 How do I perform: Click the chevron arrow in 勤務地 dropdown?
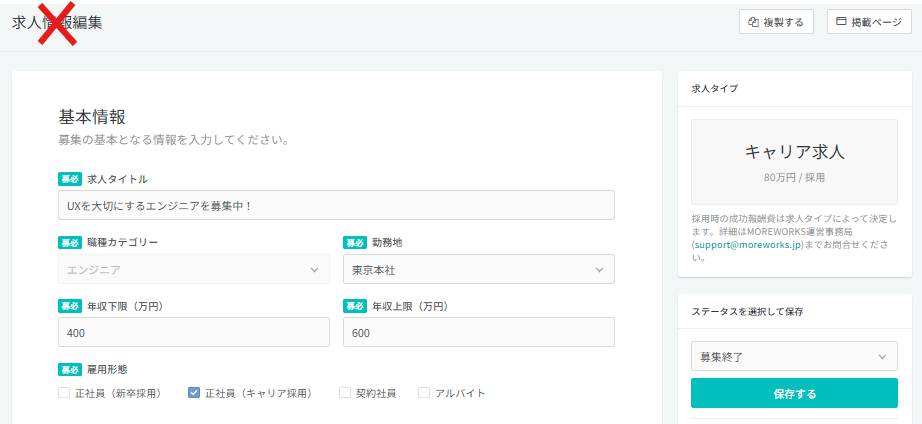[599, 270]
